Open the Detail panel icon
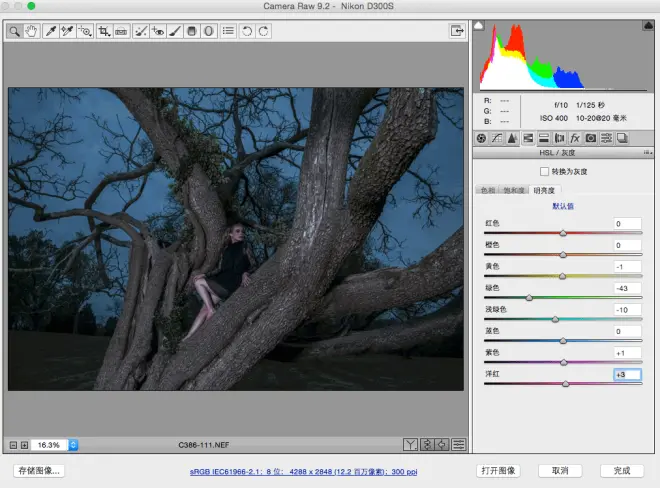 click(x=512, y=138)
